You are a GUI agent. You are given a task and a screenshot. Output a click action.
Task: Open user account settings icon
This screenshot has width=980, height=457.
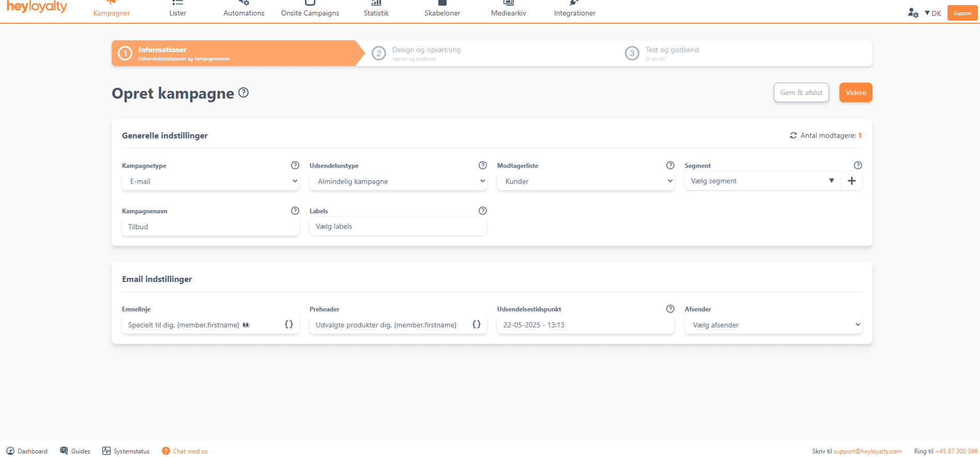913,13
